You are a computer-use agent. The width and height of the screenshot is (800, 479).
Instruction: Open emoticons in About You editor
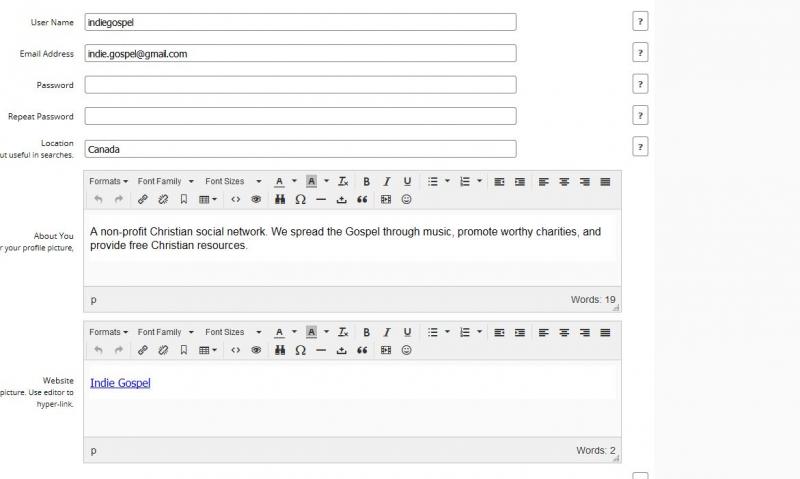[407, 199]
